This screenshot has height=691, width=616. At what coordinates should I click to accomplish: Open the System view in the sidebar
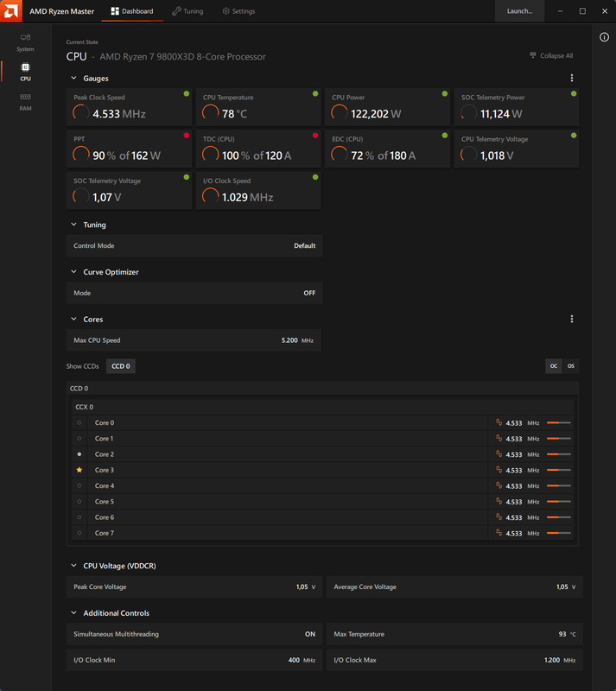(x=25, y=42)
